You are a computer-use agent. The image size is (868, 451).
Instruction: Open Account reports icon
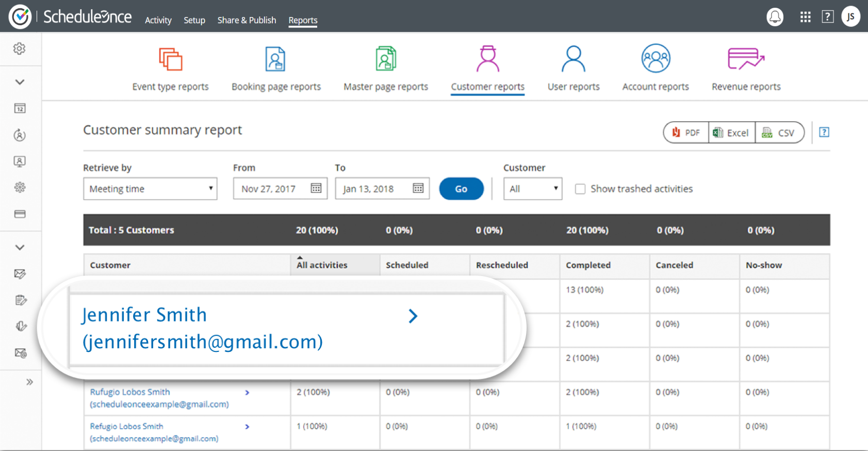click(656, 59)
